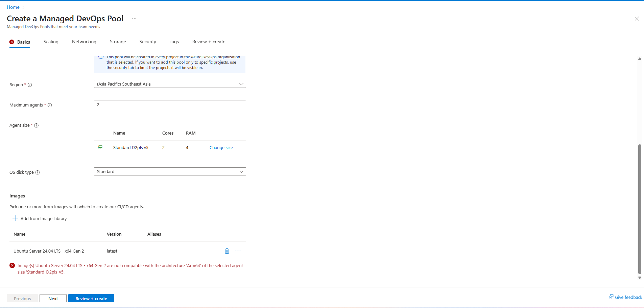
Task: Click the Cores column header
Action: pyautogui.click(x=168, y=133)
